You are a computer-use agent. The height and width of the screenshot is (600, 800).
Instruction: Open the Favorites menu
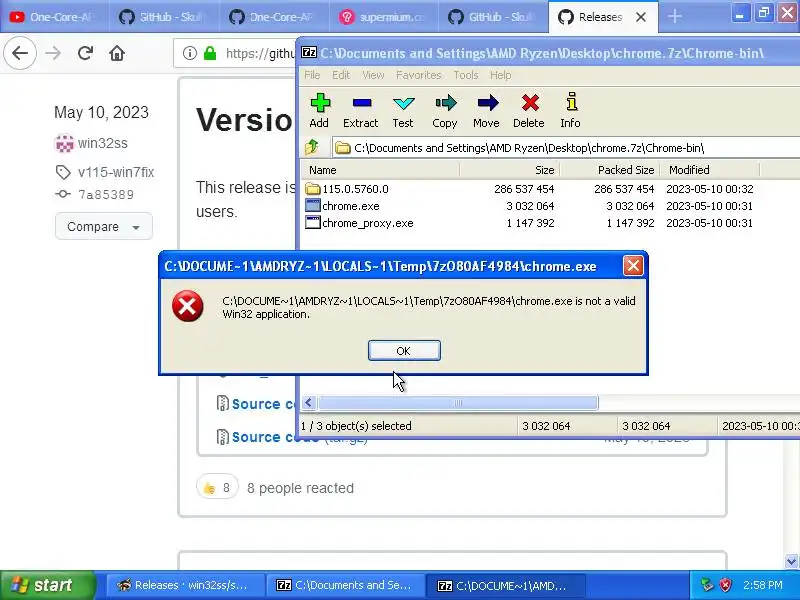click(x=418, y=75)
